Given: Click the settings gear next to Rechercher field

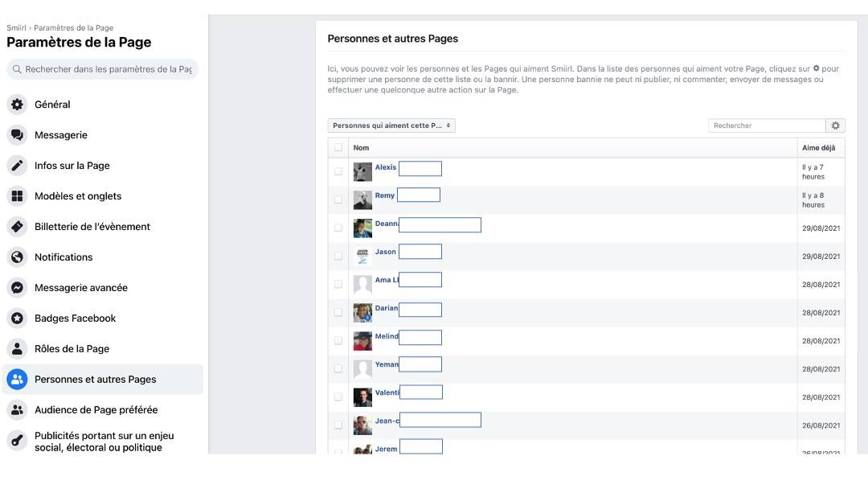Looking at the screenshot, I should pos(836,125).
